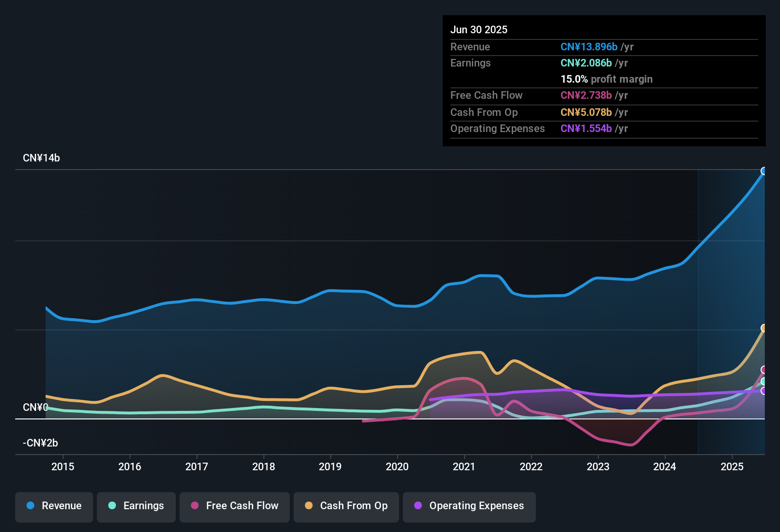
Task: Hide the Earnings line using the legend
Action: [x=136, y=506]
